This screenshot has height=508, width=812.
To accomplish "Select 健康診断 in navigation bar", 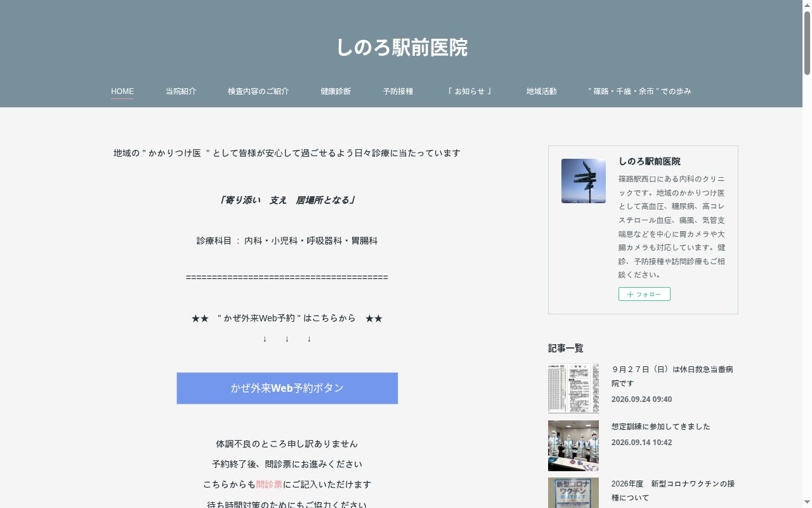I will click(x=336, y=91).
